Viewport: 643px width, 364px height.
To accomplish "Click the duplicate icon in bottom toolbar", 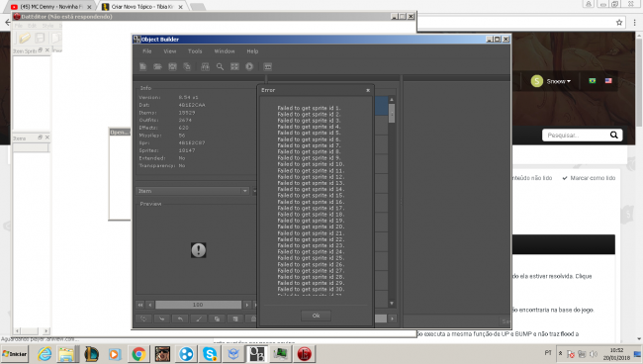I will point(217,318).
